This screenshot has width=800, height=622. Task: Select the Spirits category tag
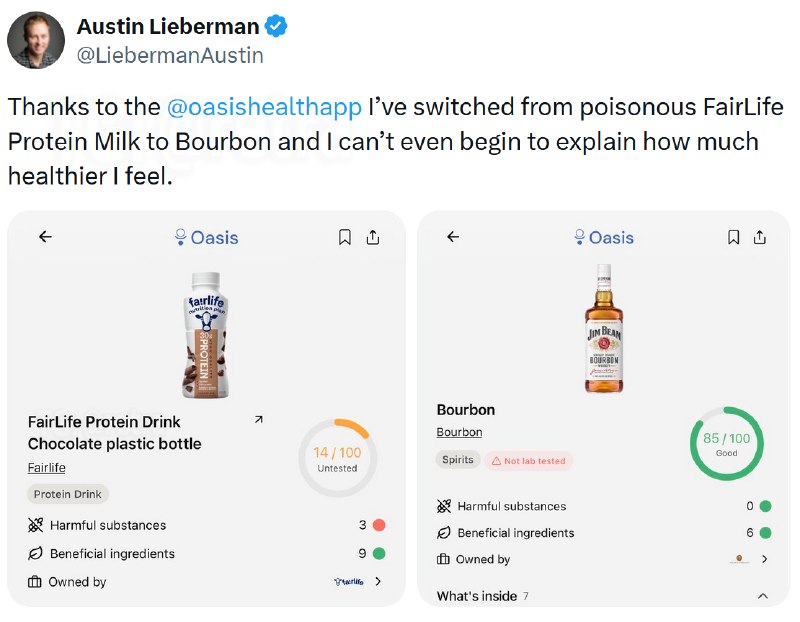click(x=458, y=460)
